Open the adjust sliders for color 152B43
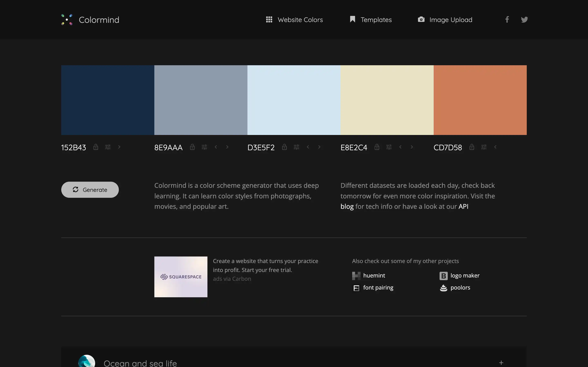The image size is (588, 367). click(x=108, y=147)
